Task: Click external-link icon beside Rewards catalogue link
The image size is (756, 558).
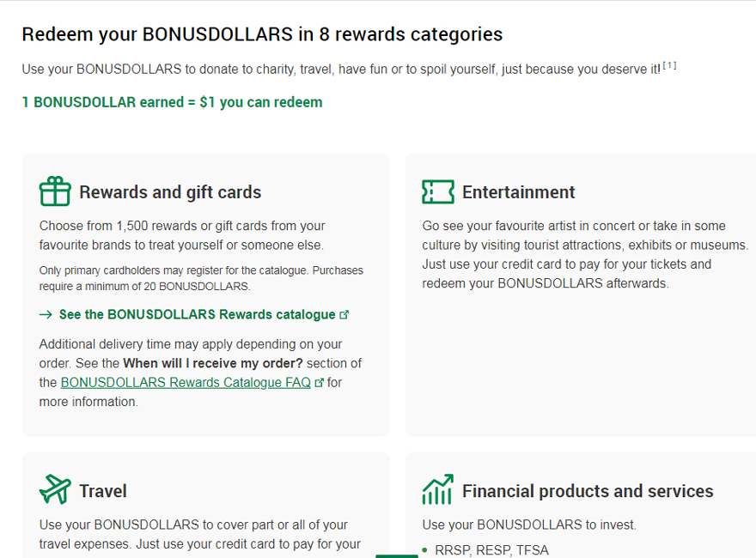Action: click(x=344, y=315)
